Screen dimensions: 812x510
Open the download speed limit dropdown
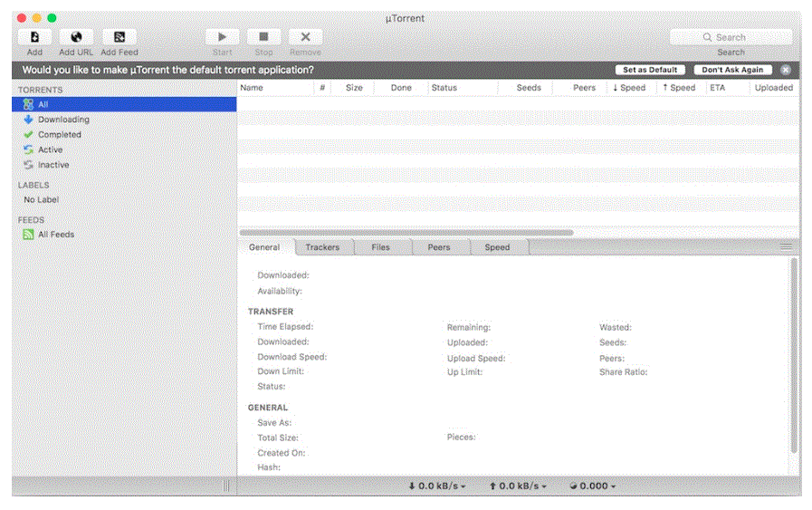tap(437, 486)
